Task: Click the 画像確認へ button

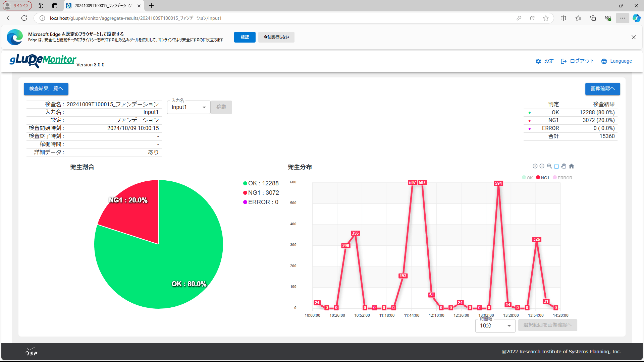Action: click(602, 89)
